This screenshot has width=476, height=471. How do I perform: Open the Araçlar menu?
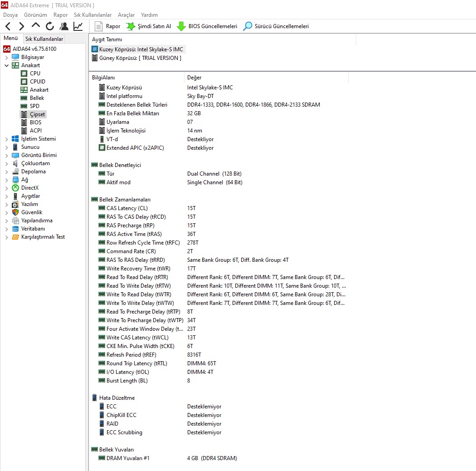click(126, 15)
